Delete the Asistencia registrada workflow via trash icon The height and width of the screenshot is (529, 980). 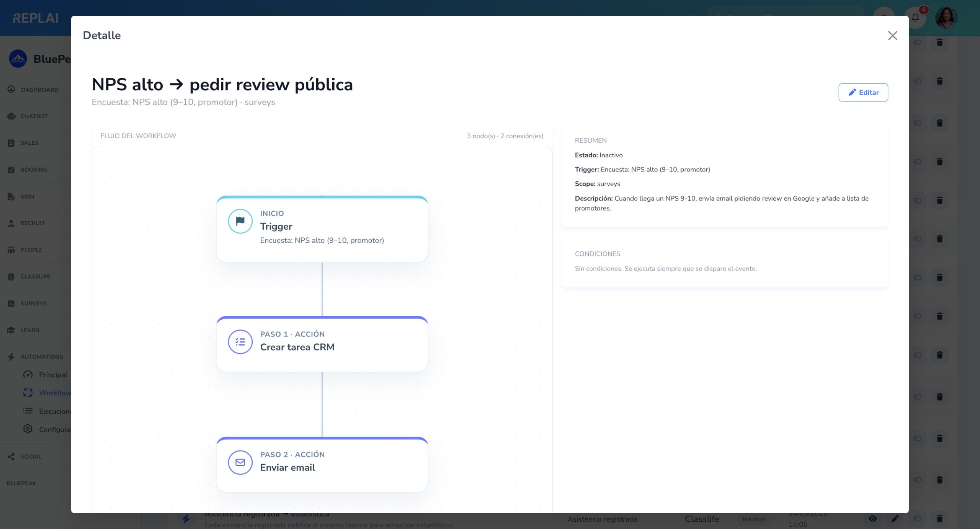point(939,519)
